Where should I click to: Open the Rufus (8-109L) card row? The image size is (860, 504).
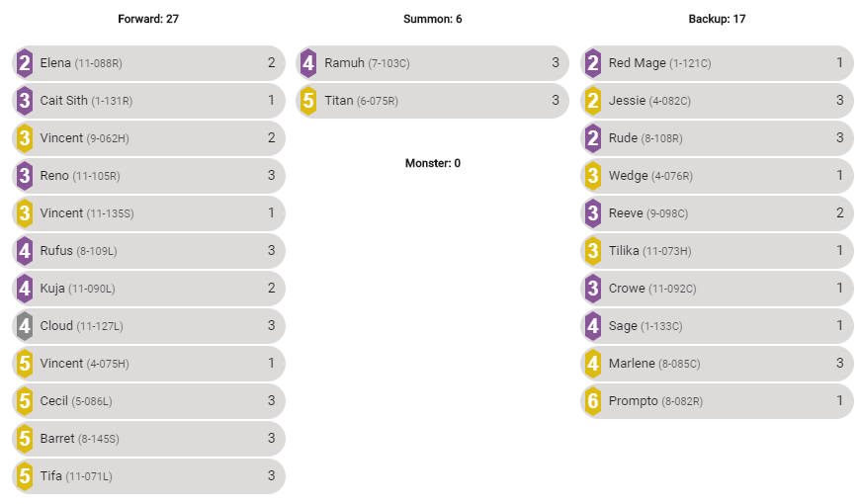pos(148,251)
